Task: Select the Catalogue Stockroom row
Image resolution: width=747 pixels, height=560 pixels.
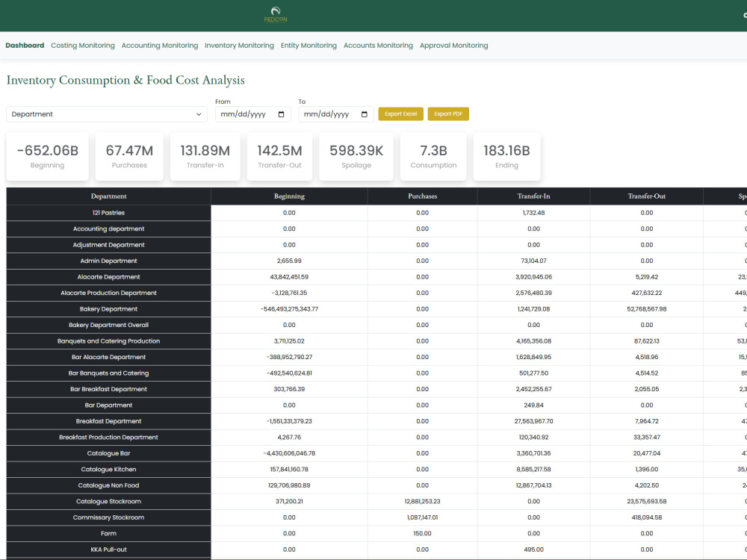Action: point(108,502)
